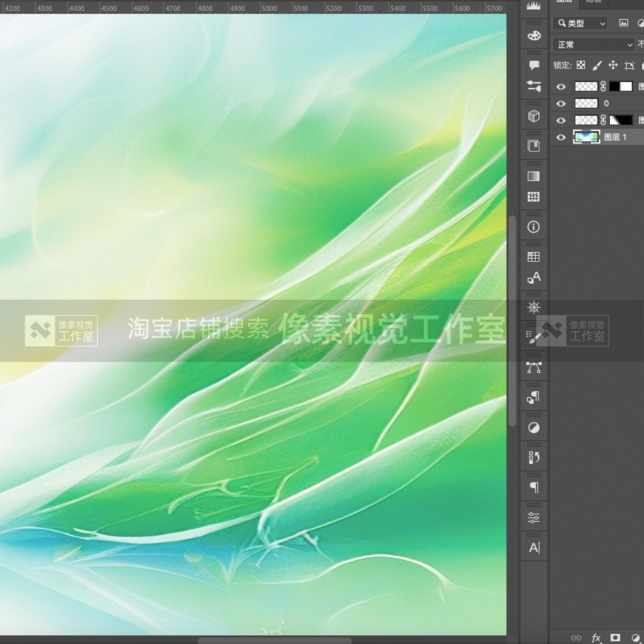Open the Navigator ship-wheel panel icon
The height and width of the screenshot is (644, 644).
(x=534, y=307)
